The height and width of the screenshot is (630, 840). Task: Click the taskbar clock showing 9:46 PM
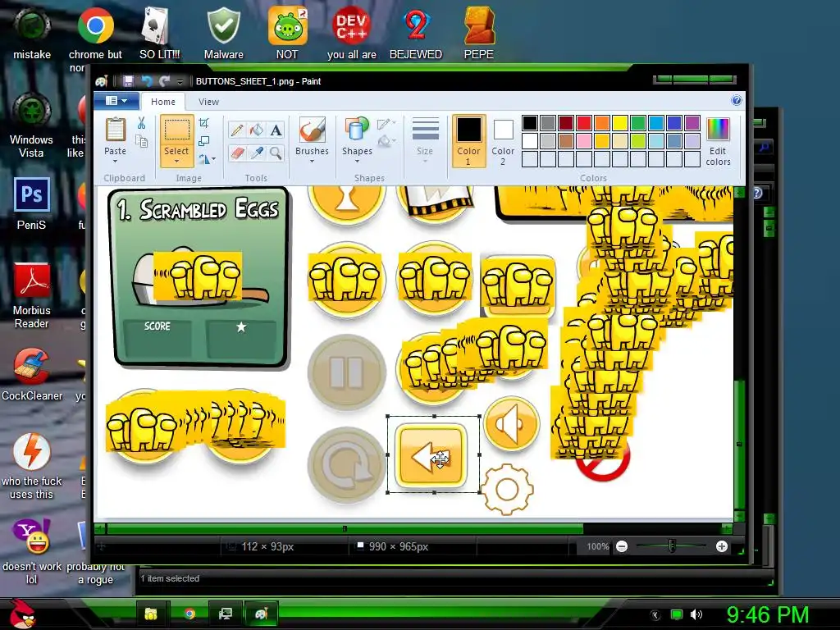[767, 614]
